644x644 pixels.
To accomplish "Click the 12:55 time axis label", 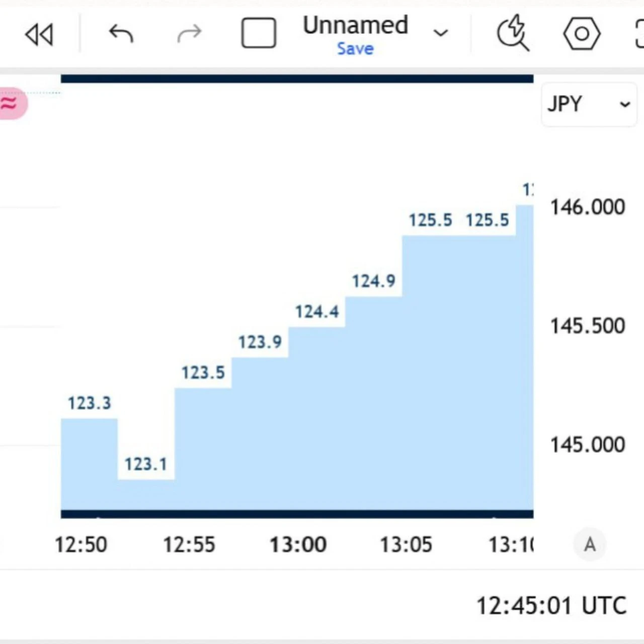I will 189,545.
